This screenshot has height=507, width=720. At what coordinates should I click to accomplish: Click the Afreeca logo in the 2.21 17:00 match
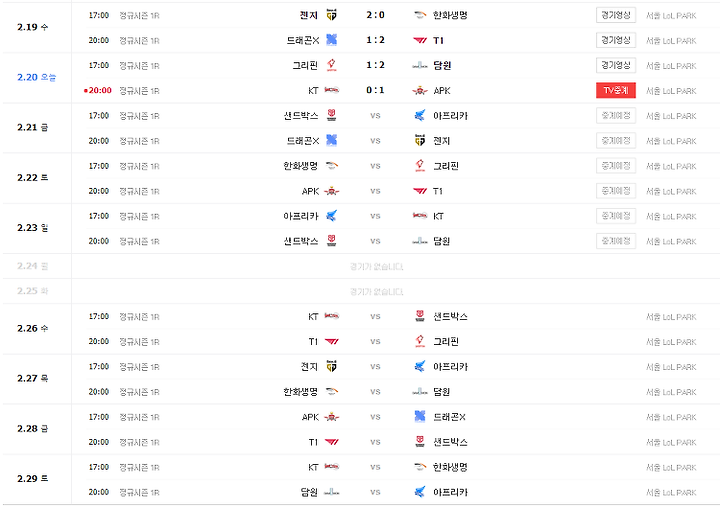(420, 116)
